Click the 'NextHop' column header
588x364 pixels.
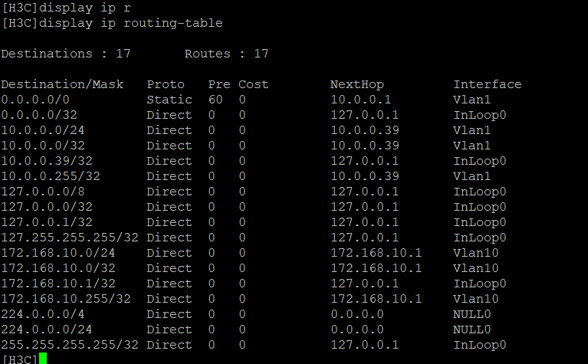[x=356, y=84]
